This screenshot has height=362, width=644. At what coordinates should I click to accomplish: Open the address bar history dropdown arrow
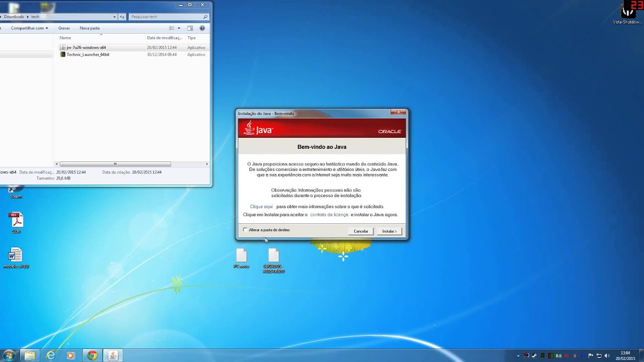tap(114, 17)
